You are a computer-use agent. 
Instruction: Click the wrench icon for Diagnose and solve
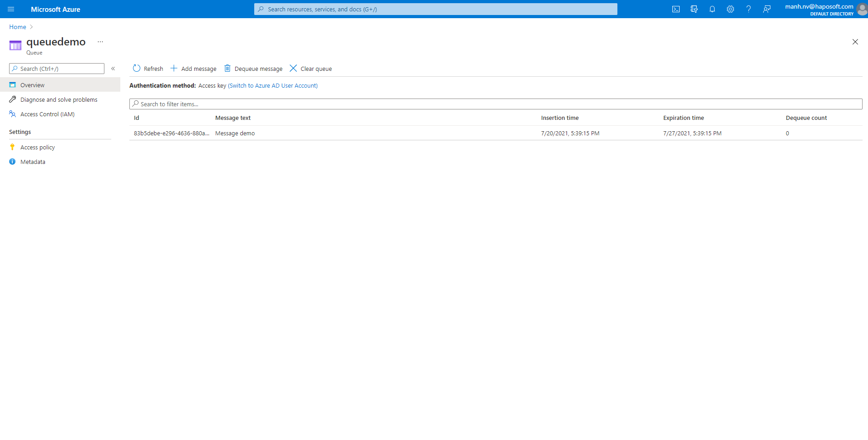(x=13, y=99)
